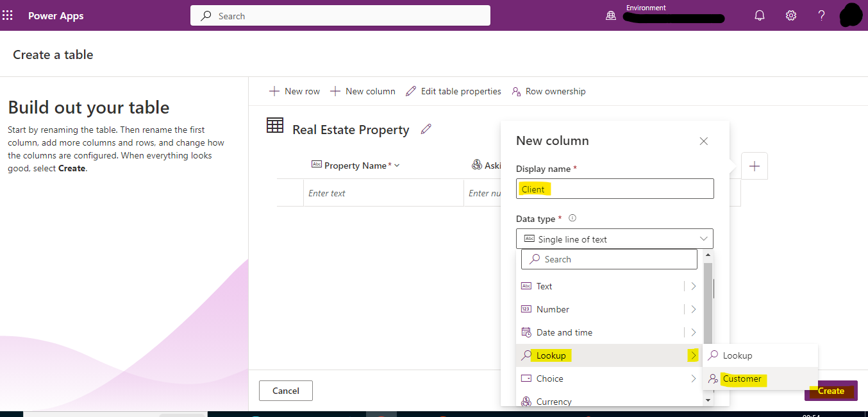Click the Currency coins icon
The width and height of the screenshot is (868, 417).
pyautogui.click(x=526, y=402)
